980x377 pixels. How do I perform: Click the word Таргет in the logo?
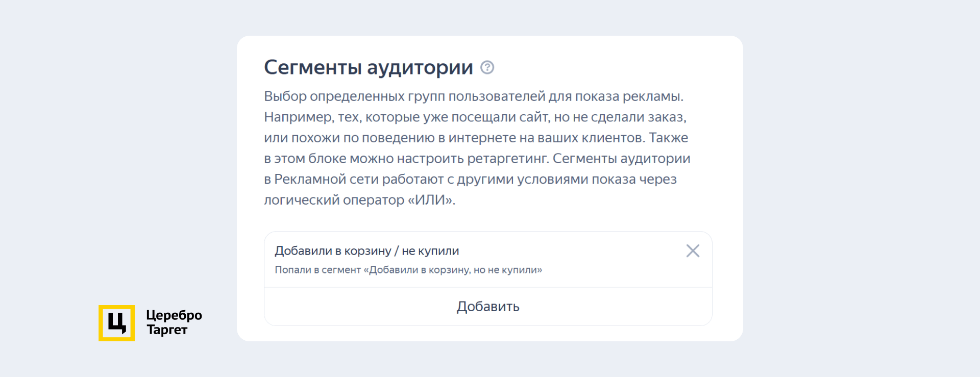(x=167, y=330)
